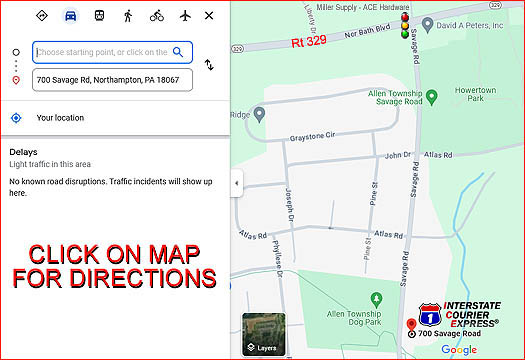
Task: Select the best travel mode diamond icon
Action: point(42,15)
